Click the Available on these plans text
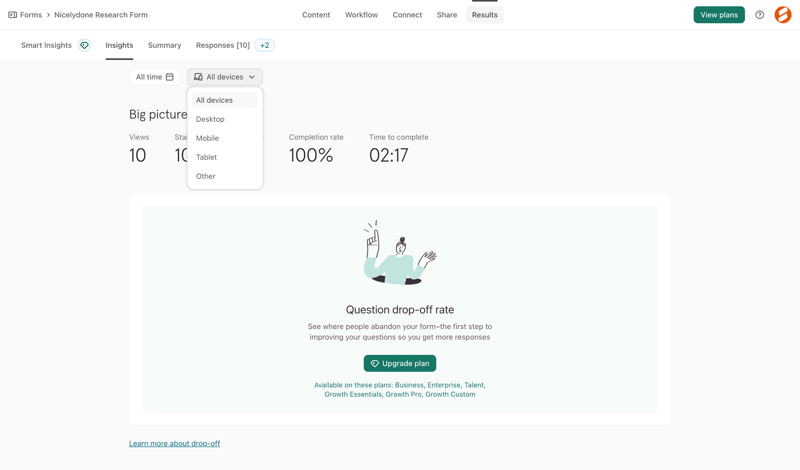 [x=400, y=390]
